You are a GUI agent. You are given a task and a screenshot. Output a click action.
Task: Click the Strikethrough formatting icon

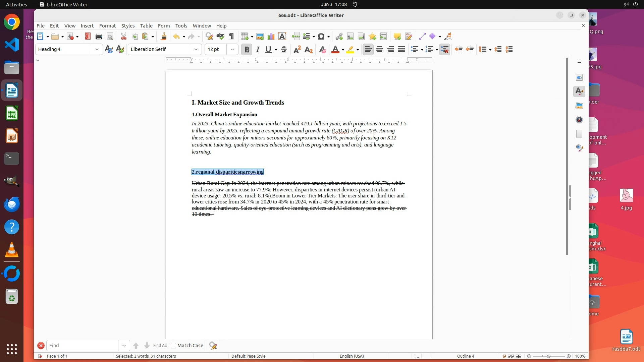(284, 50)
